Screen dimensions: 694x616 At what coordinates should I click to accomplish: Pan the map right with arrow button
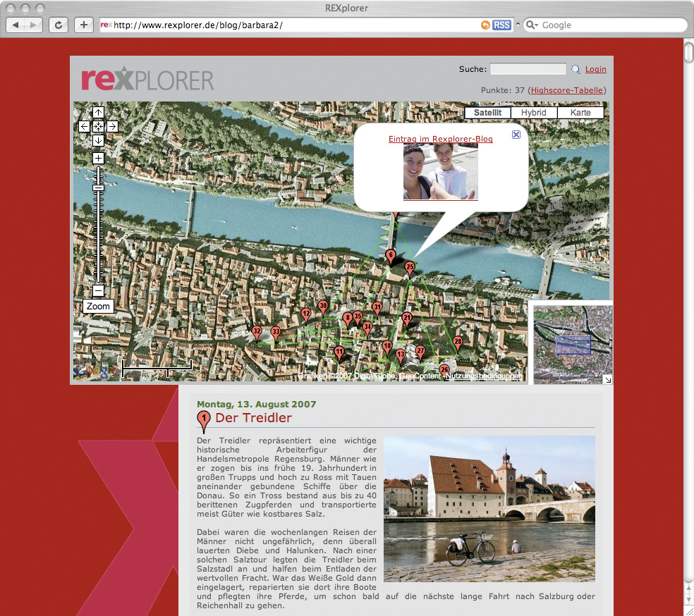pyautogui.click(x=112, y=126)
